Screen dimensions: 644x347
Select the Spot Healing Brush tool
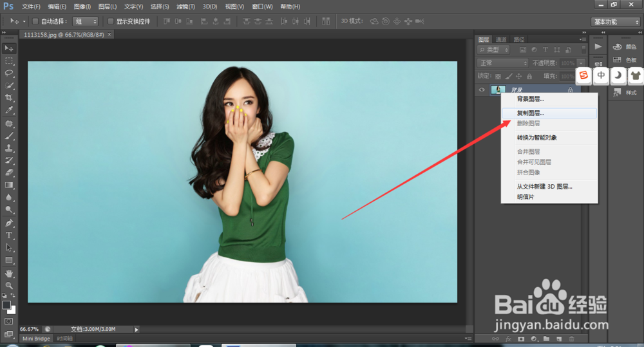(x=8, y=124)
